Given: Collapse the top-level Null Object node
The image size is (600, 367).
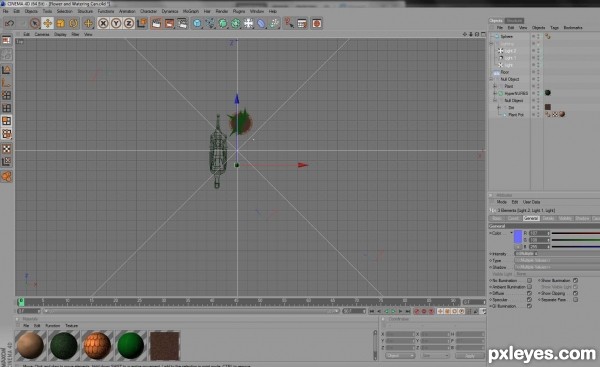Looking at the screenshot, I should click(x=492, y=79).
